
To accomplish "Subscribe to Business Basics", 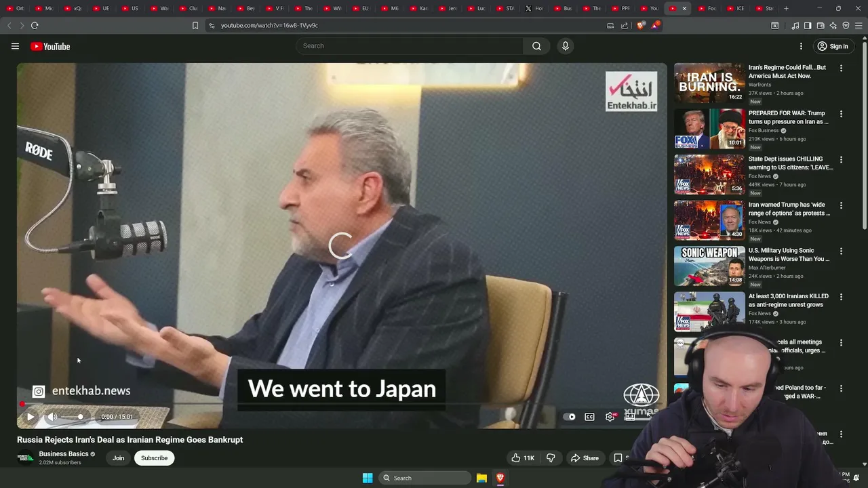I will pos(154,458).
